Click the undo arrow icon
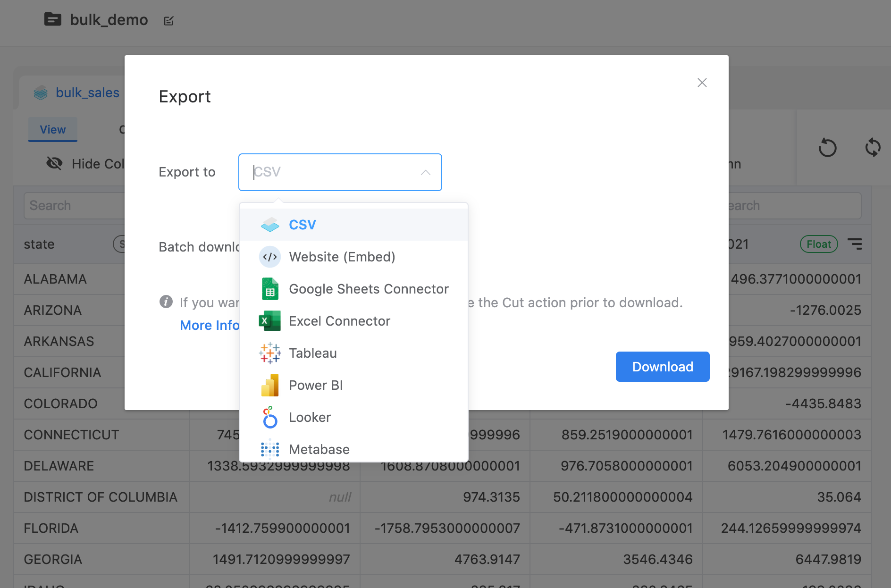This screenshot has height=588, width=891. tap(828, 147)
